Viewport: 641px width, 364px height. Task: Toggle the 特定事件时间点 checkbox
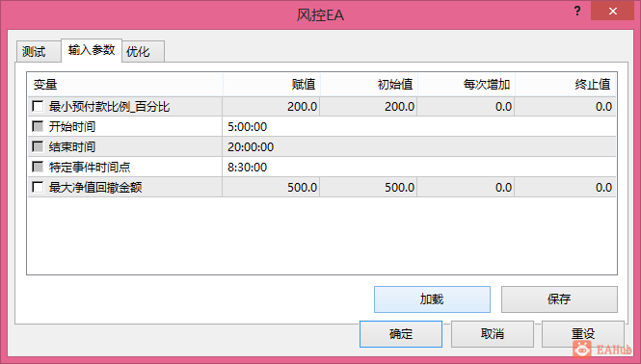38,167
